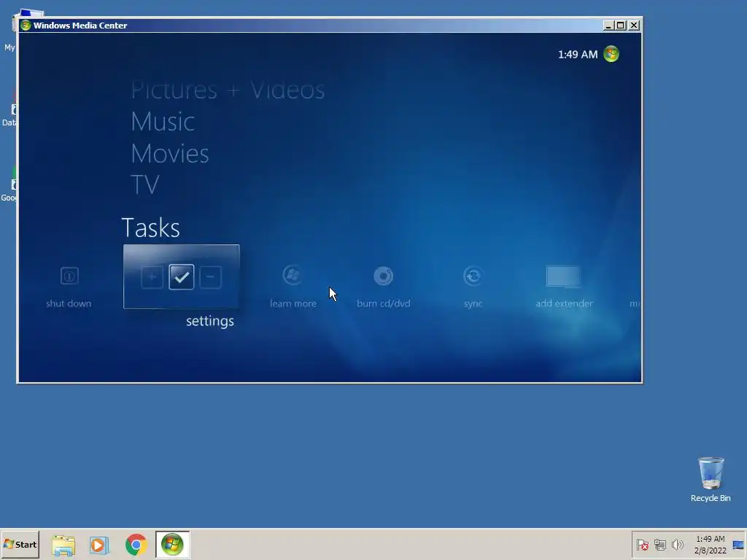Viewport: 747px width, 560px height.
Task: Launch the burn cd/dvd task
Action: point(383,276)
